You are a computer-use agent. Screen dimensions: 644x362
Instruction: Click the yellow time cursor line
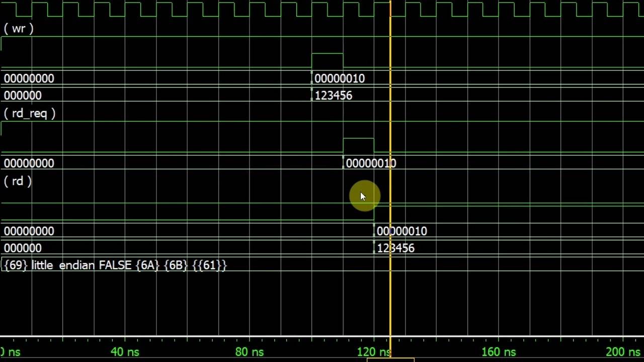(390, 178)
